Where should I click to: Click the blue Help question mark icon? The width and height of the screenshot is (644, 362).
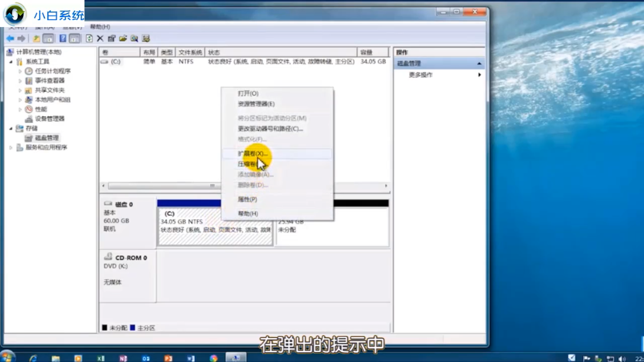[x=62, y=39]
